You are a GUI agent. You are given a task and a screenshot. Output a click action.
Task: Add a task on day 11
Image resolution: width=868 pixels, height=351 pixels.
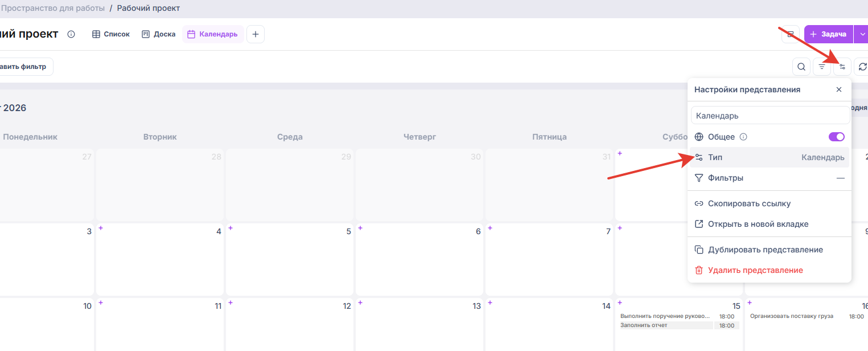pyautogui.click(x=101, y=303)
